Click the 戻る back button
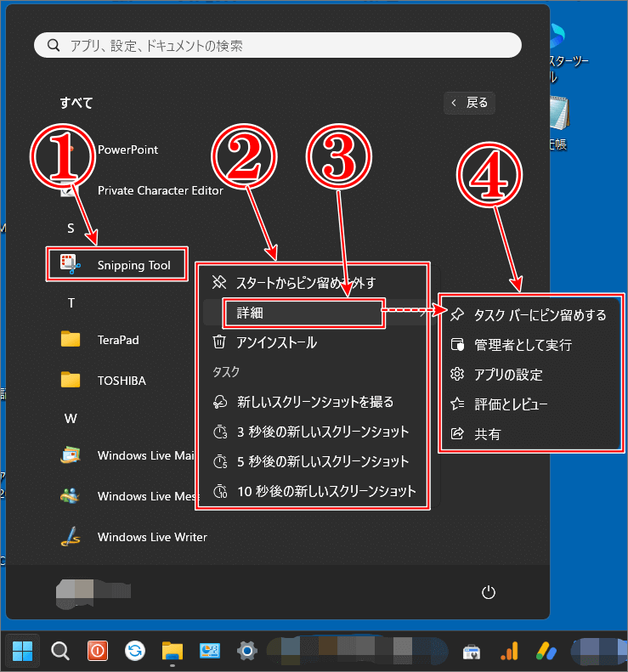 pos(469,103)
